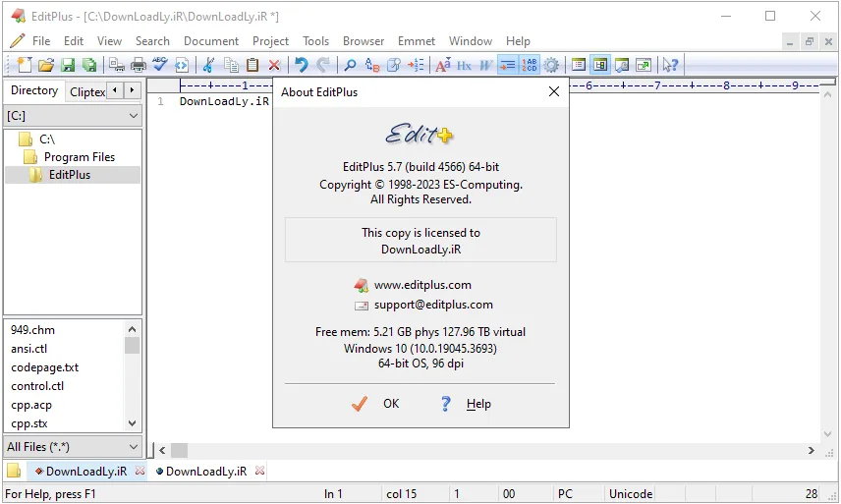Click the support@editplus.com email link
This screenshot has height=504, width=841.
(x=433, y=305)
